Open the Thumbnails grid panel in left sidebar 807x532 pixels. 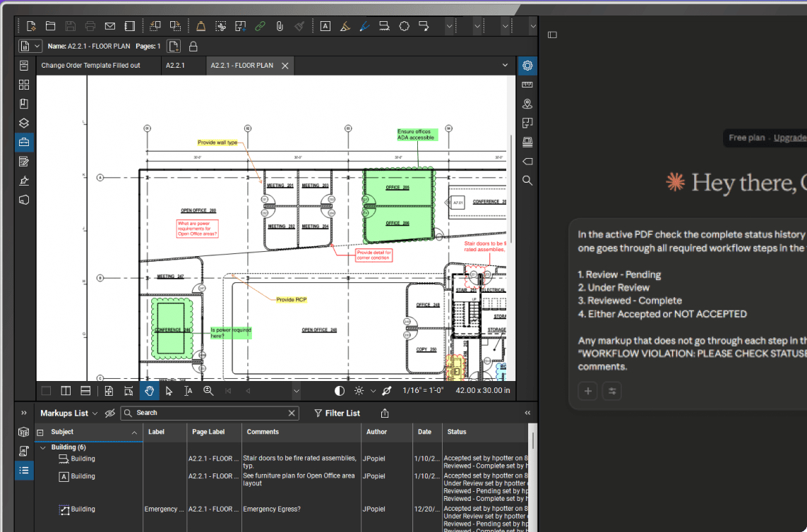tap(24, 85)
